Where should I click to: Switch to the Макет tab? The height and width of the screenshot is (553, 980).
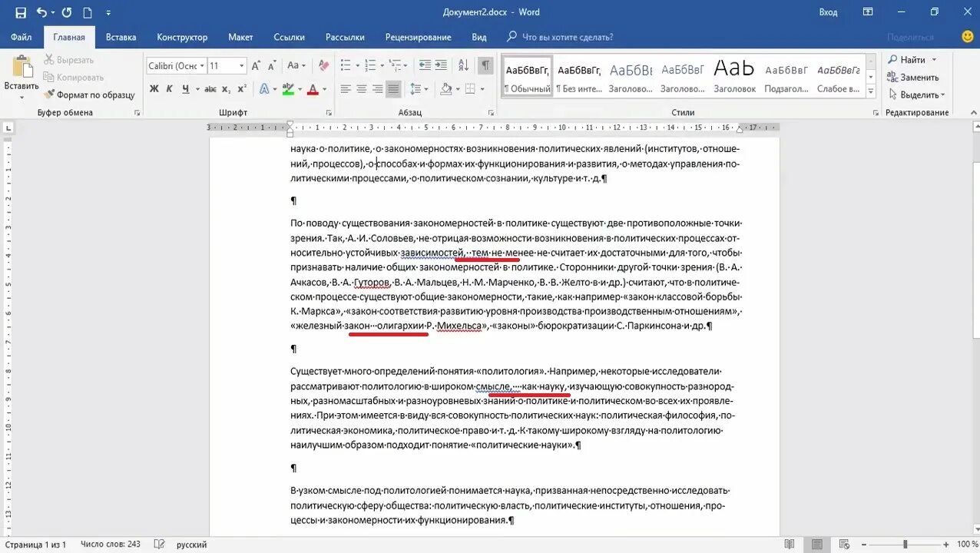pyautogui.click(x=240, y=37)
